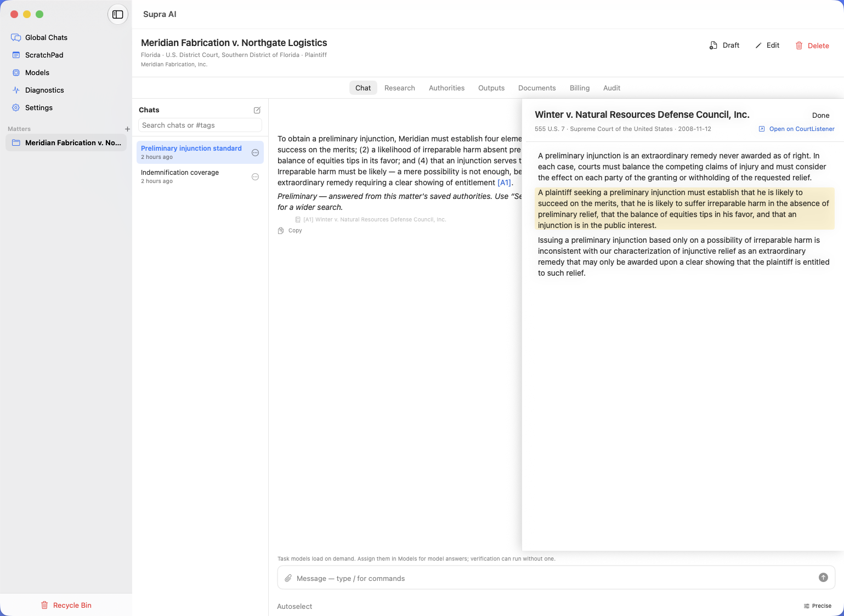
Task: Click the Draft button
Action: pos(724,45)
